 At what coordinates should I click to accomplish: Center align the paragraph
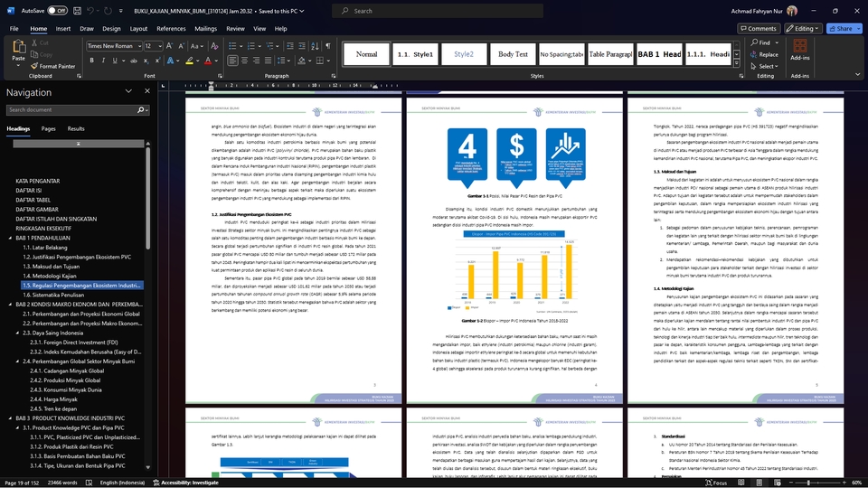(x=244, y=61)
